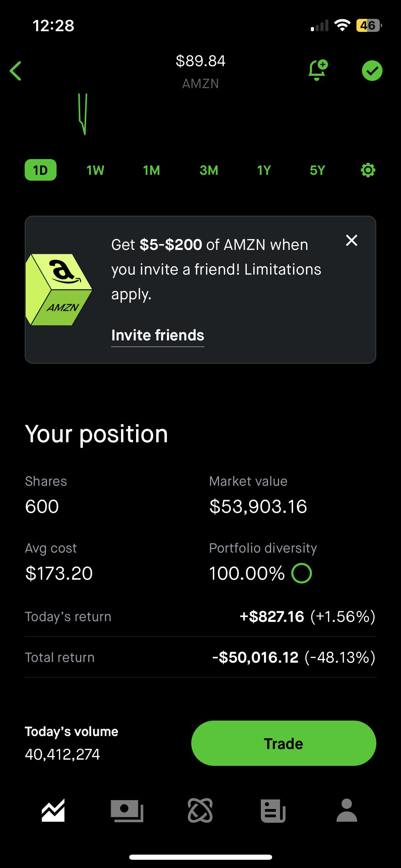Select the 1Y chart range
This screenshot has width=401, height=868.
coord(264,170)
